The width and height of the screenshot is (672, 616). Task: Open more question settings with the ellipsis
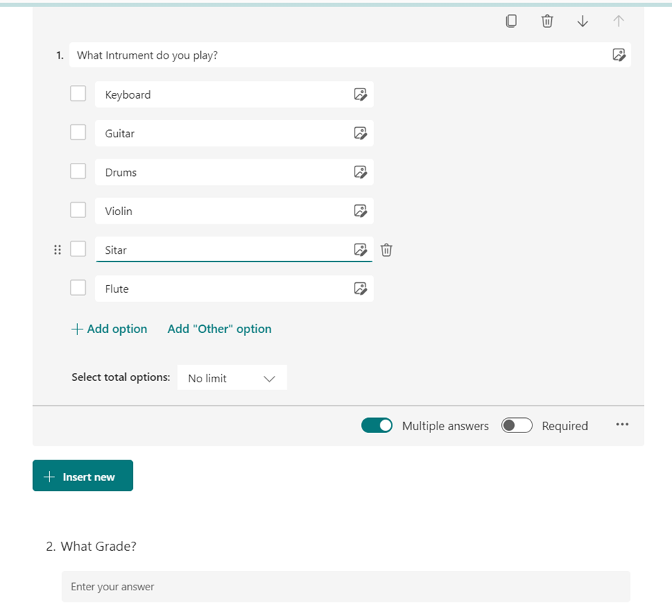click(622, 424)
